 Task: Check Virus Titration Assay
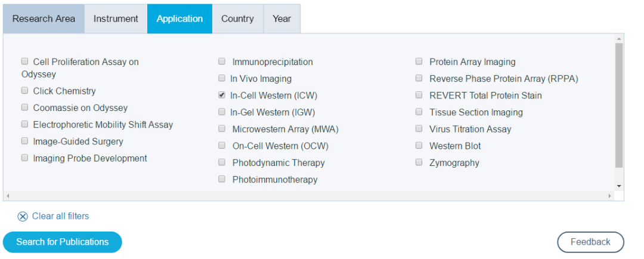click(419, 129)
